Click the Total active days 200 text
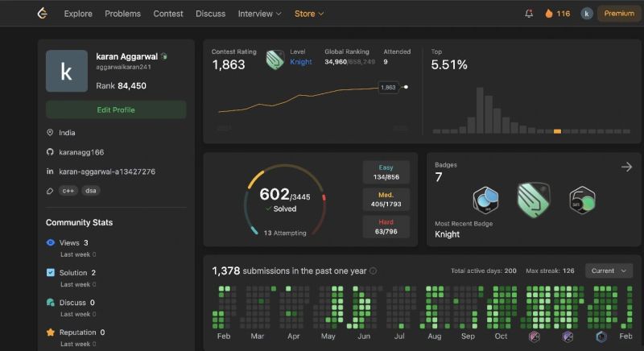This screenshot has height=351, width=644. (484, 270)
